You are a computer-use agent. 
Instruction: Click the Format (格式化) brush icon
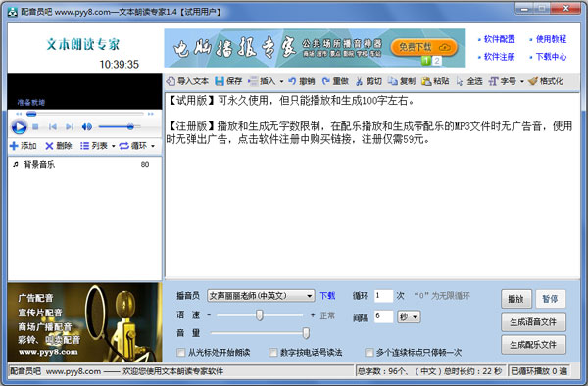pyautogui.click(x=532, y=81)
